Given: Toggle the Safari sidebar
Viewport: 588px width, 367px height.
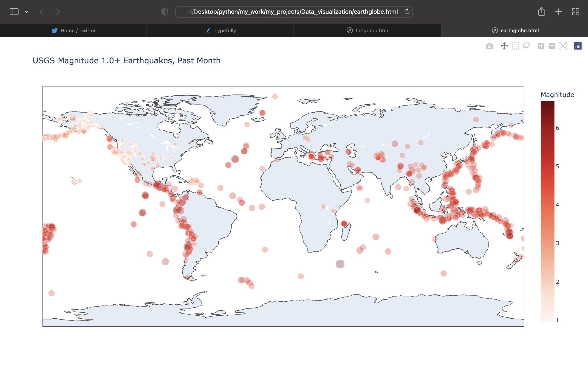Looking at the screenshot, I should coord(14,12).
